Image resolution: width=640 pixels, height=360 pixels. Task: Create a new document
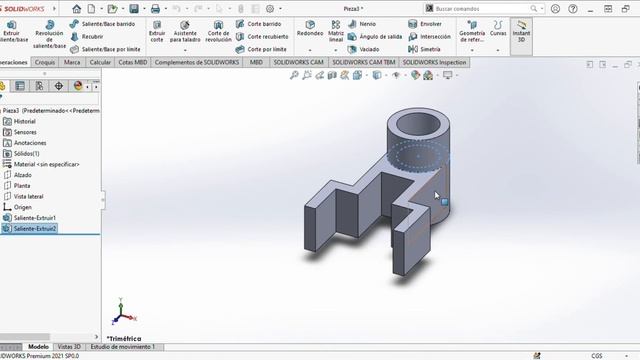click(x=91, y=9)
